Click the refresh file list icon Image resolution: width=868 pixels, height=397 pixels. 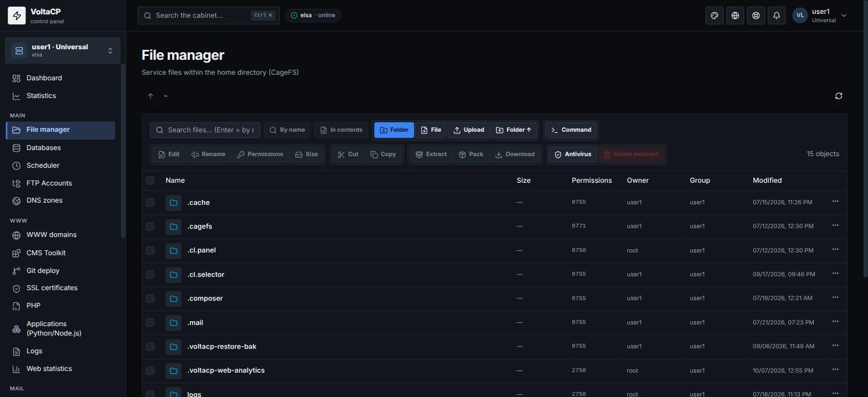click(839, 96)
